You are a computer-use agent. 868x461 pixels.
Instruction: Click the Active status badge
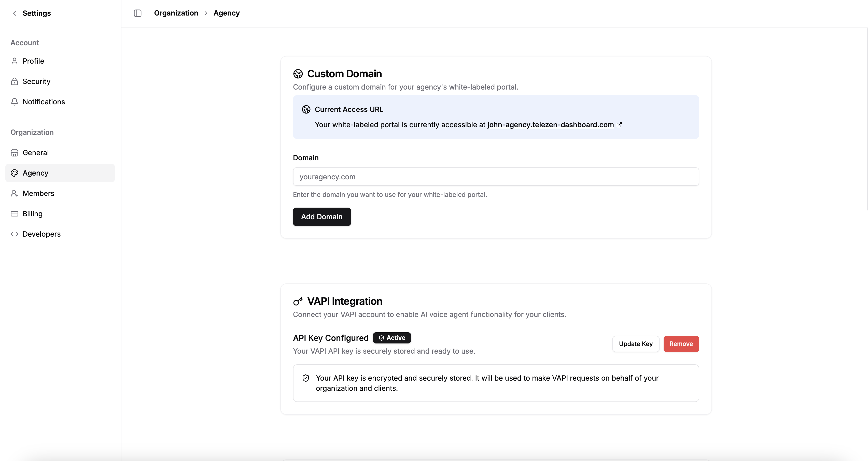coord(391,338)
